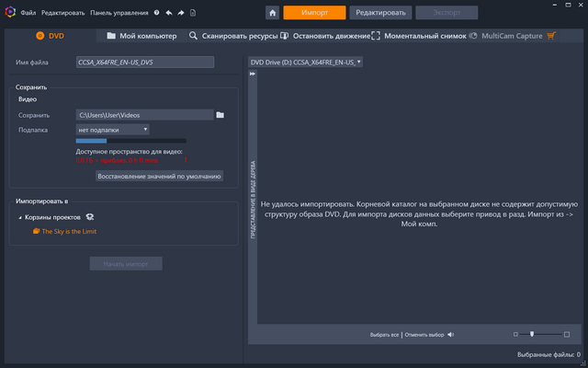The image size is (588, 368).
Task: Click the Имя файла input field
Action: pos(144,62)
